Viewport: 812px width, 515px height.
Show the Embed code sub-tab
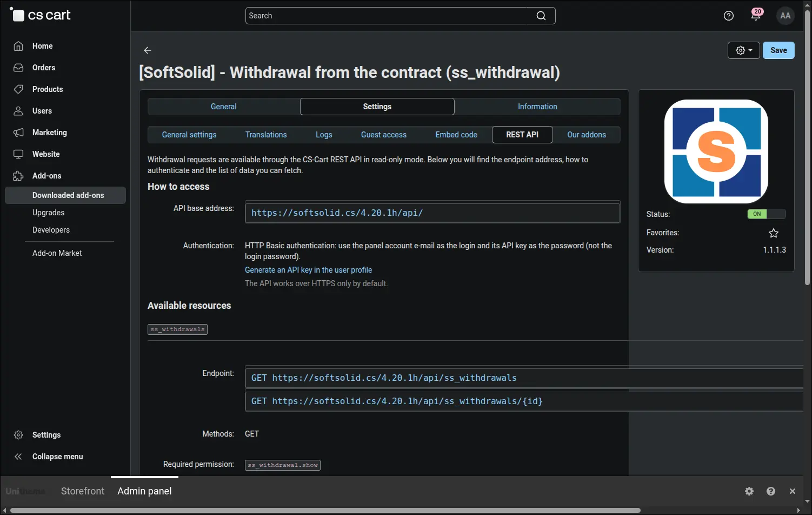(x=456, y=135)
